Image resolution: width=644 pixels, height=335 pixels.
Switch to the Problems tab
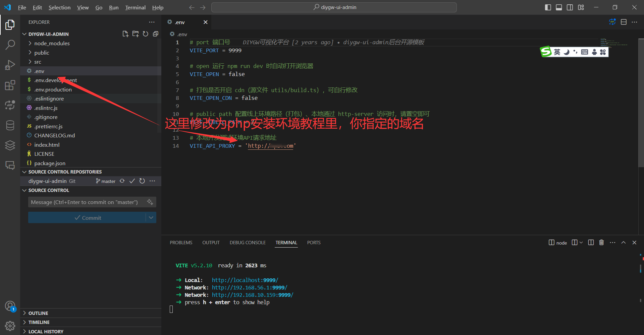click(x=181, y=243)
